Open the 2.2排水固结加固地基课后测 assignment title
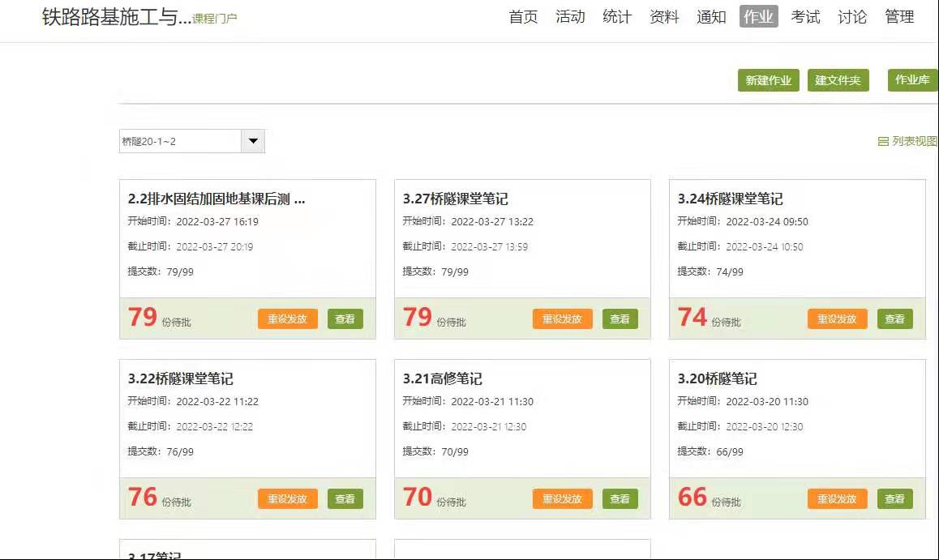Viewport: 939px width, 560px height. tap(217, 199)
